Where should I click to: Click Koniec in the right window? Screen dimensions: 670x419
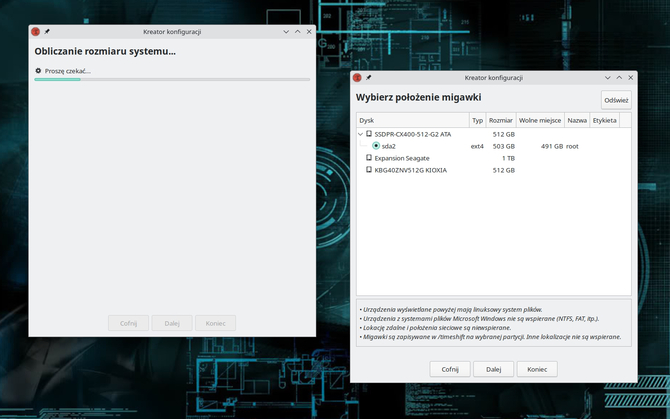pyautogui.click(x=537, y=369)
